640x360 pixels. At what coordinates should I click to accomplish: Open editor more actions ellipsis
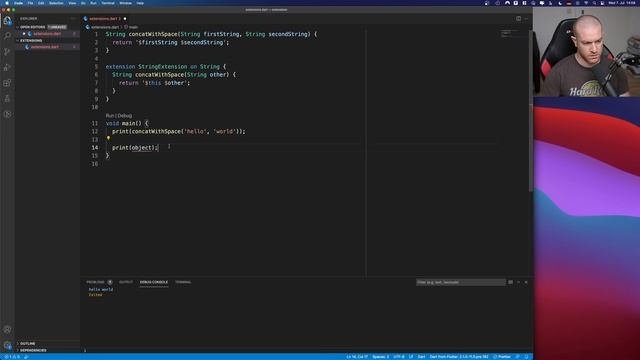[x=526, y=18]
